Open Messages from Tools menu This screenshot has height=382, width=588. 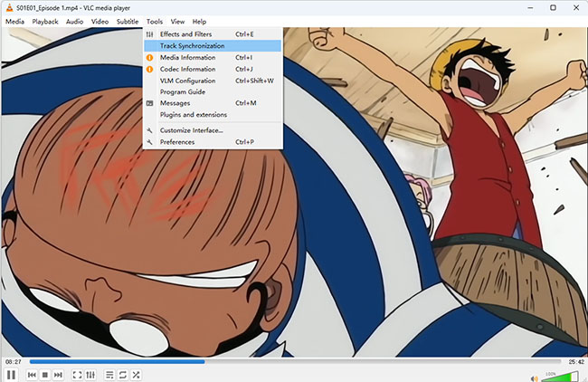tap(213, 103)
